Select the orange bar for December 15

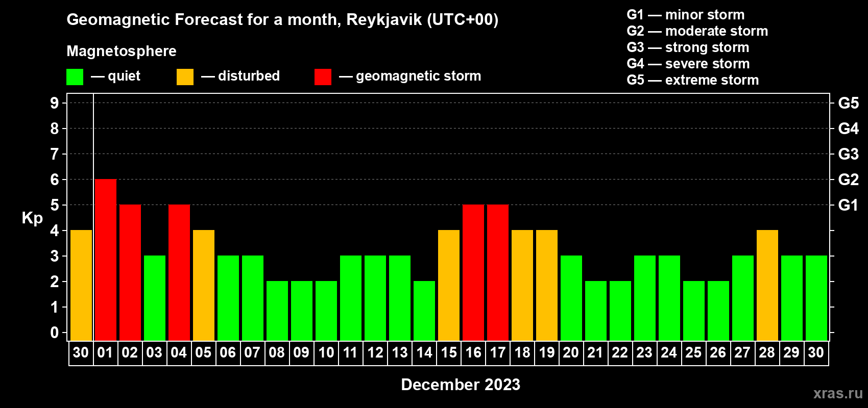point(449,285)
